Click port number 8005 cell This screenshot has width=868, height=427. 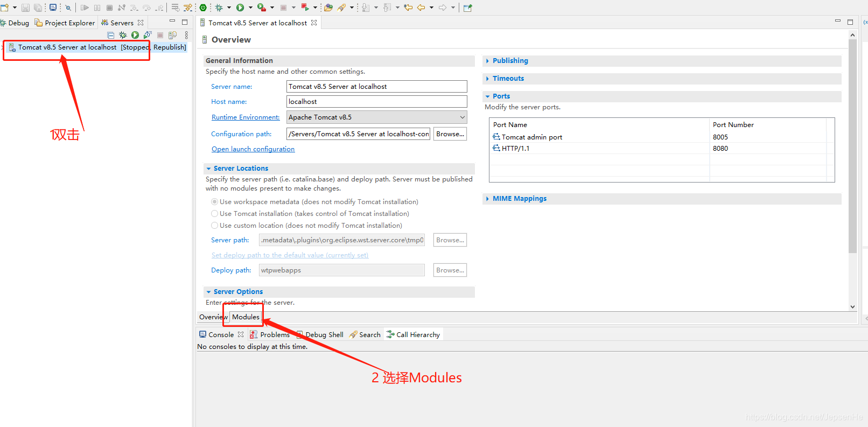click(x=720, y=137)
